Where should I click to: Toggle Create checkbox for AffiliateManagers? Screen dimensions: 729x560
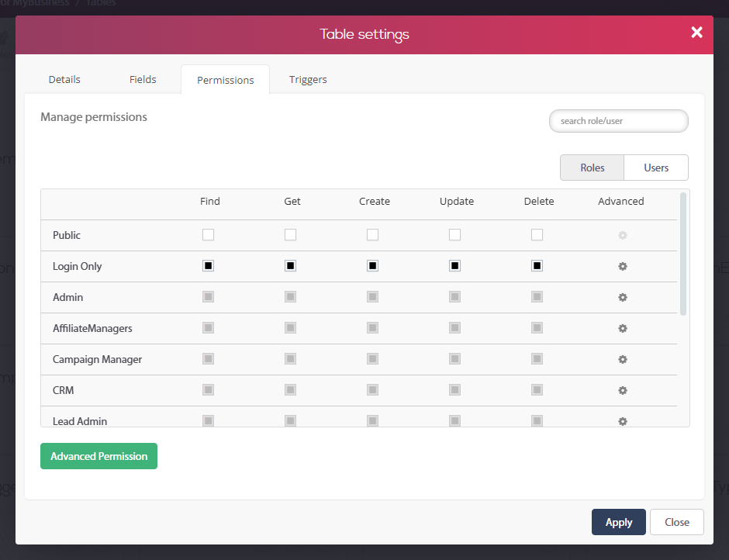[x=372, y=328]
